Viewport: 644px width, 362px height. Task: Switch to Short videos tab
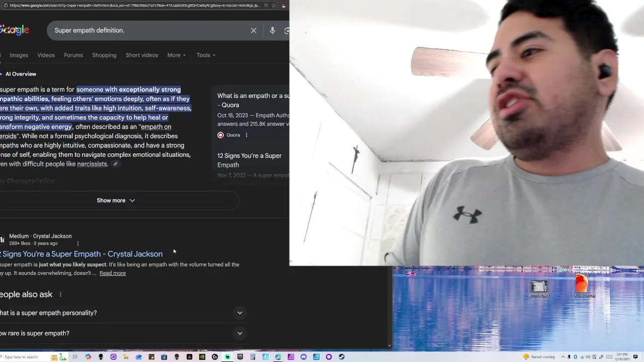tap(142, 55)
